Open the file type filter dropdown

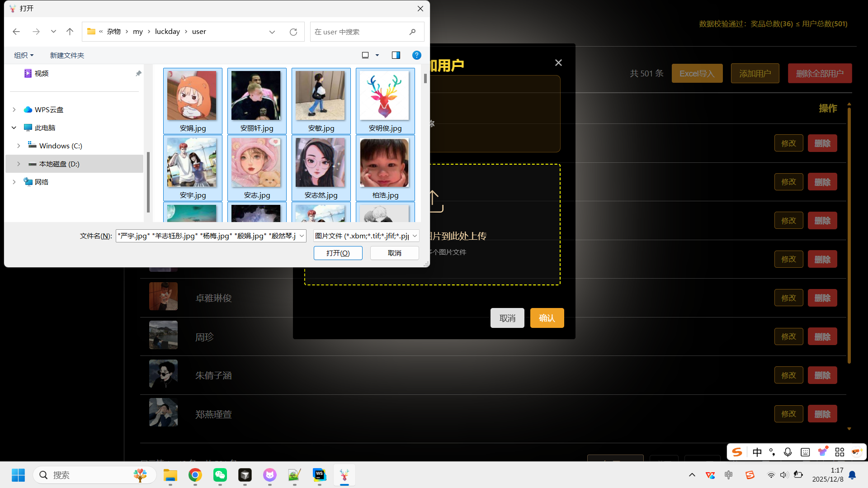pyautogui.click(x=414, y=236)
